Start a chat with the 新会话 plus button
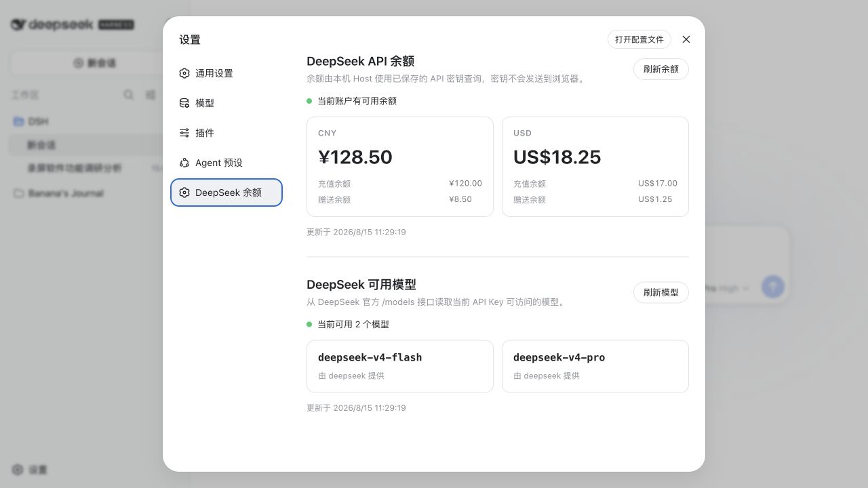Viewport: 868px width, 488px height. point(95,63)
